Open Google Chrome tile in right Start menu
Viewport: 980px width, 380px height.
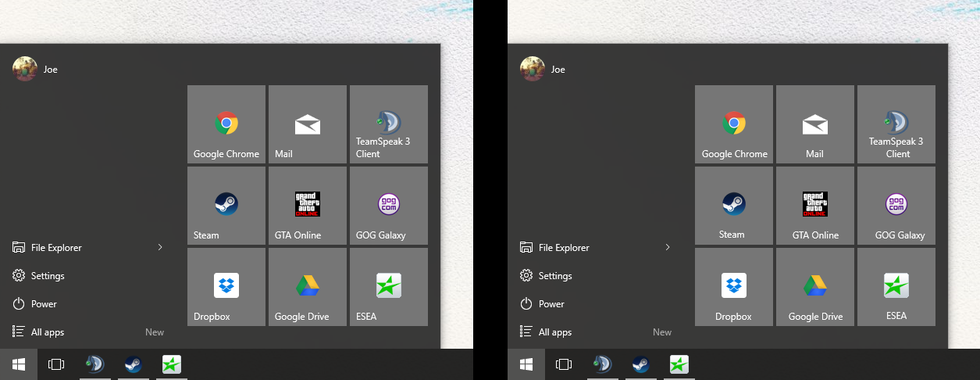[x=734, y=124]
